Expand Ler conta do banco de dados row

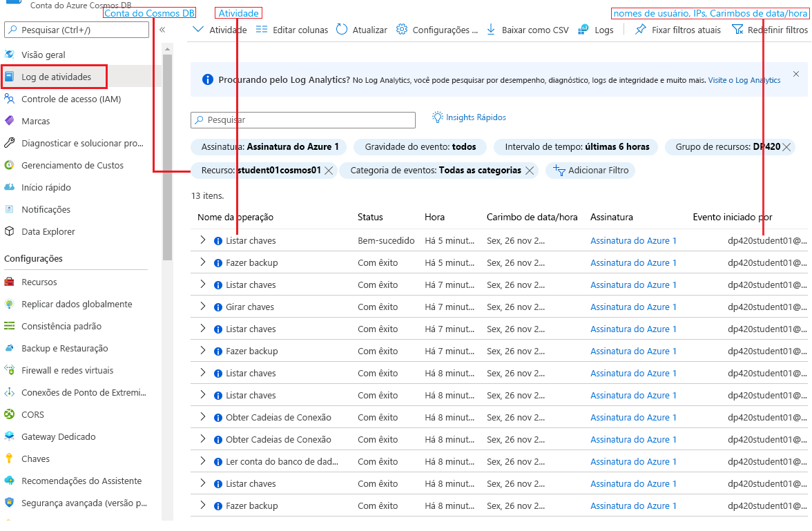(203, 461)
